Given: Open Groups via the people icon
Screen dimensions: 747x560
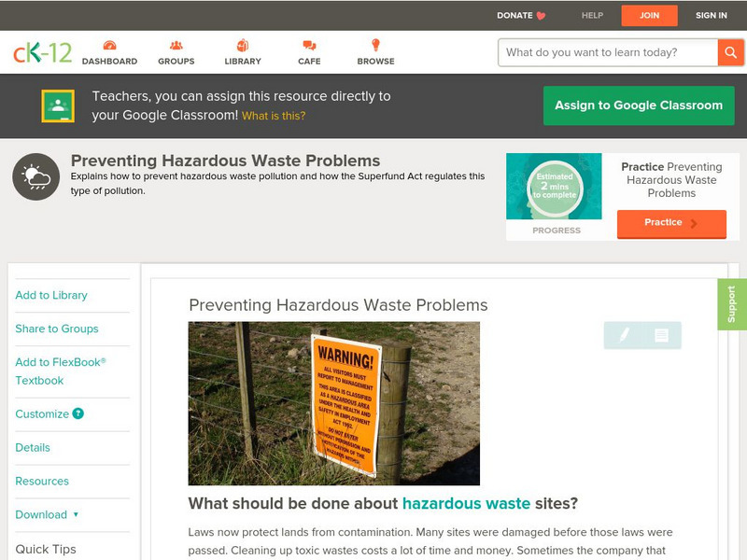Looking at the screenshot, I should pos(176,45).
